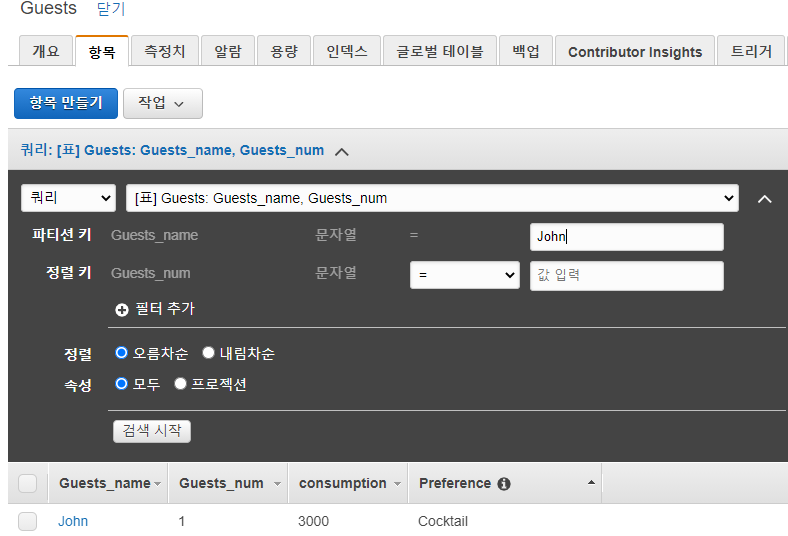This screenshot has width=788, height=536.
Task: Open the sort key operator dropdown
Action: pos(465,275)
